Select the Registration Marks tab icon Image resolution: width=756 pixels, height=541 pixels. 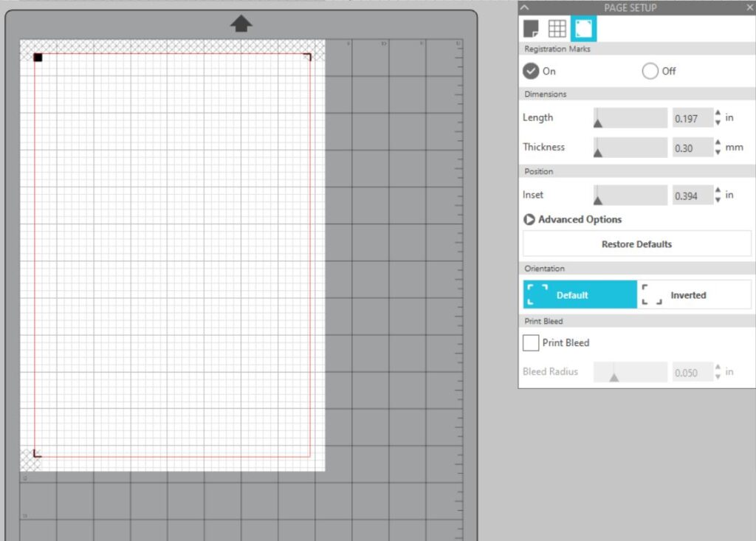click(x=583, y=29)
